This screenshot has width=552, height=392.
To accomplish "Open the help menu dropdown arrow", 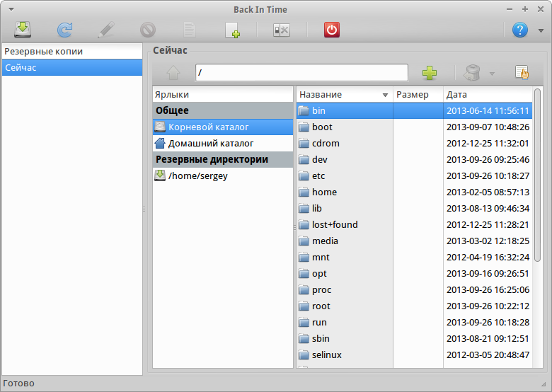I will 541,30.
